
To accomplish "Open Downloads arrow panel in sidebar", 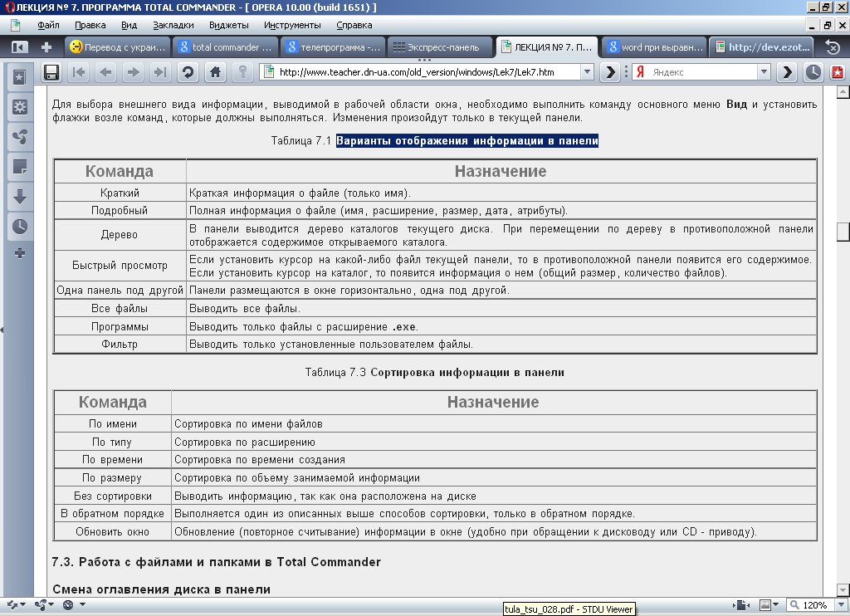I will coord(20,197).
